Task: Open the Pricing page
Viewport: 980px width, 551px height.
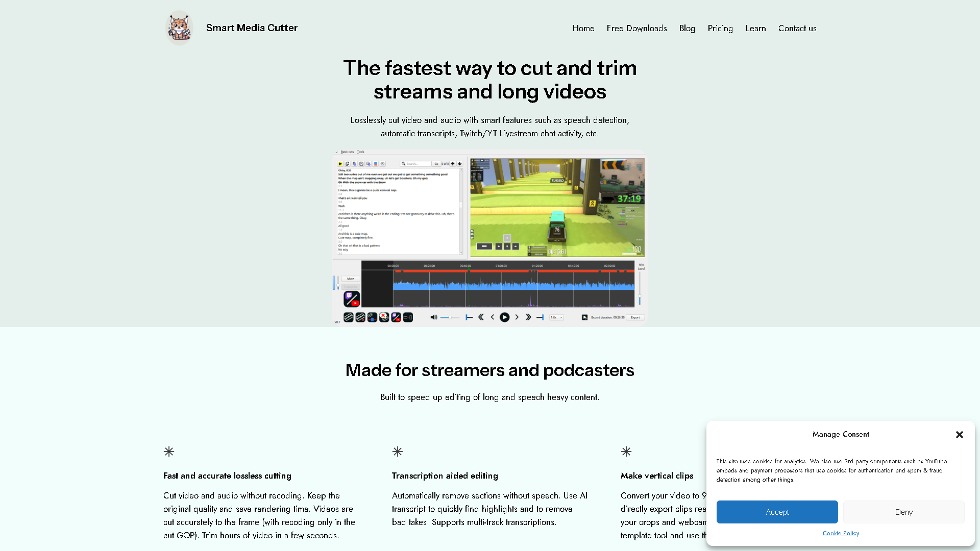Action: pyautogui.click(x=720, y=28)
